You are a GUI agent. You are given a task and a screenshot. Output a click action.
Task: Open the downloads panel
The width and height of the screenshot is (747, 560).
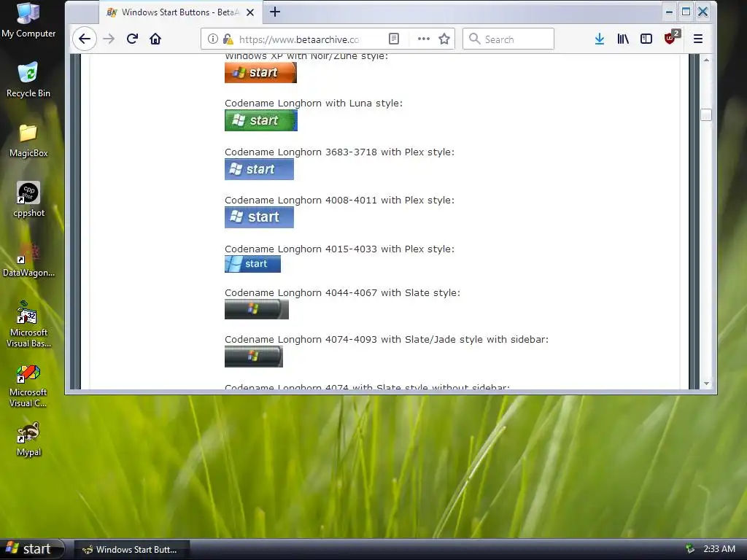click(600, 39)
